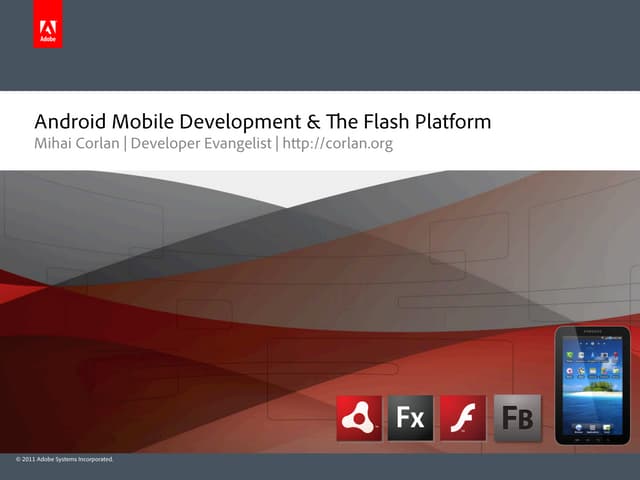Select the Adobe AIR icon
The image size is (640, 480).
pos(359,418)
